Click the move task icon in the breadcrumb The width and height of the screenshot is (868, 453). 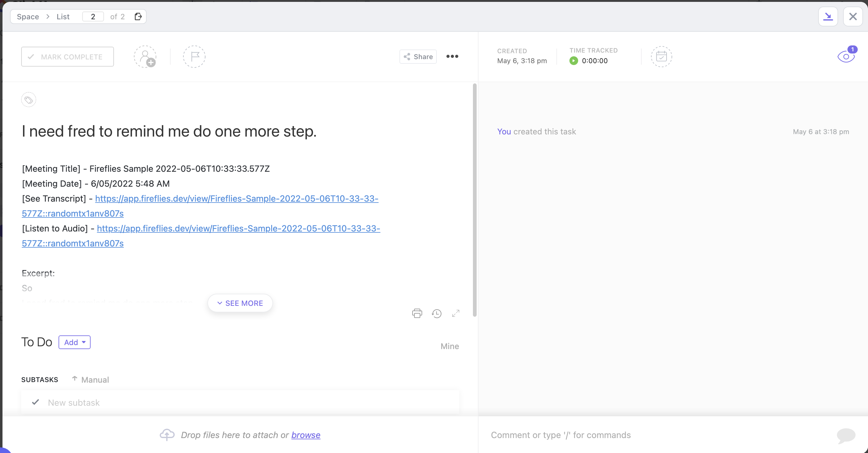pyautogui.click(x=138, y=16)
